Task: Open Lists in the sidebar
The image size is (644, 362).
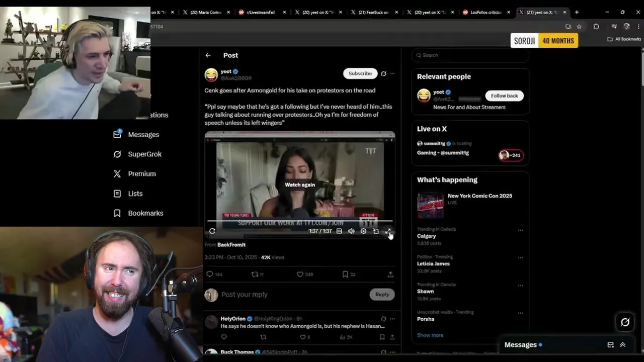Action: 135,194
